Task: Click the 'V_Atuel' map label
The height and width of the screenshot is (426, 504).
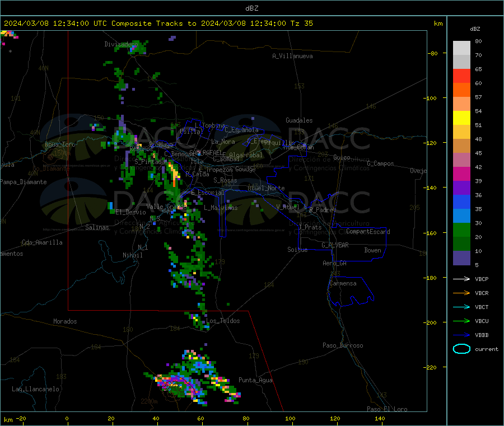Action: coord(288,207)
